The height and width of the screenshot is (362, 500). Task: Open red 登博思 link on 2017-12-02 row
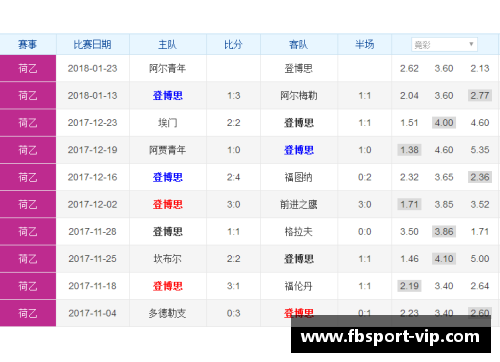168,204
